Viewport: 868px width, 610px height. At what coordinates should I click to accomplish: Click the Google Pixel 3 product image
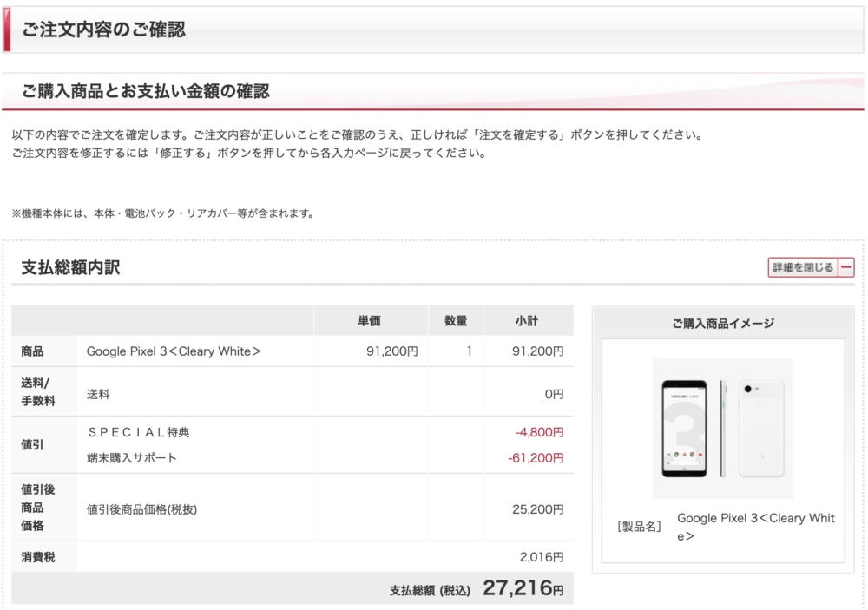point(722,429)
